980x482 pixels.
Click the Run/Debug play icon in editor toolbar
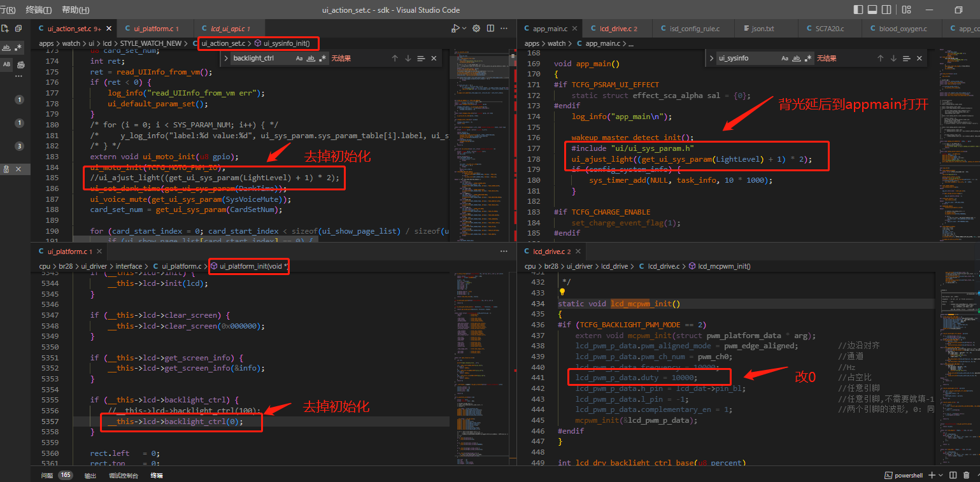[455, 29]
